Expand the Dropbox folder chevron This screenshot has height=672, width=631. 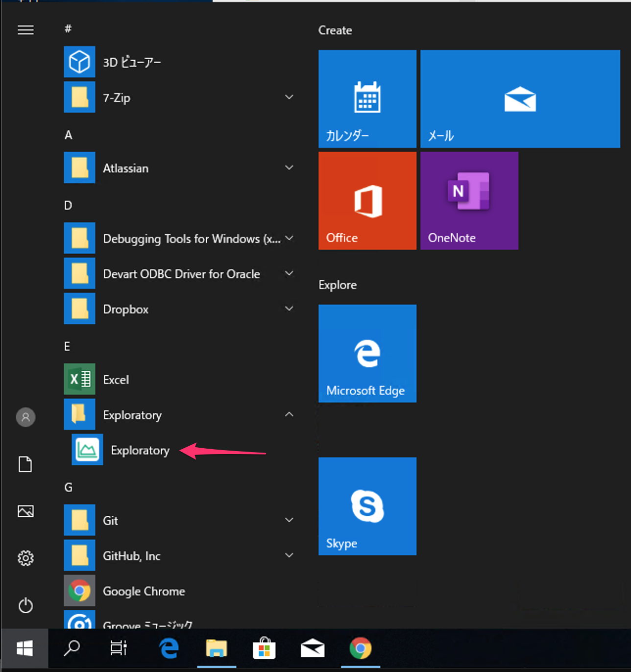click(x=289, y=309)
